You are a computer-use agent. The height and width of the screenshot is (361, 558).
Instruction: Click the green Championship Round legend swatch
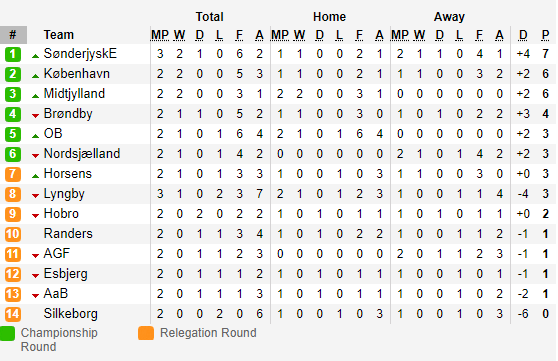[7, 334]
